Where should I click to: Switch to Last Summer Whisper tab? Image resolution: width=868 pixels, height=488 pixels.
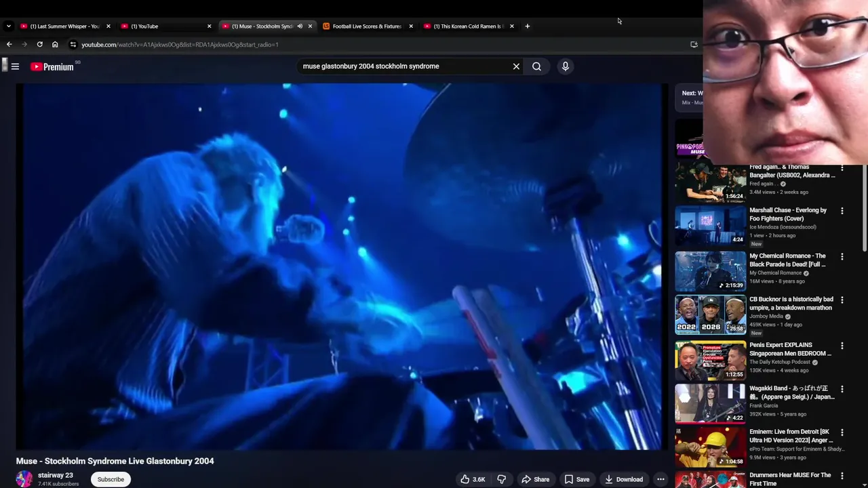point(65,26)
